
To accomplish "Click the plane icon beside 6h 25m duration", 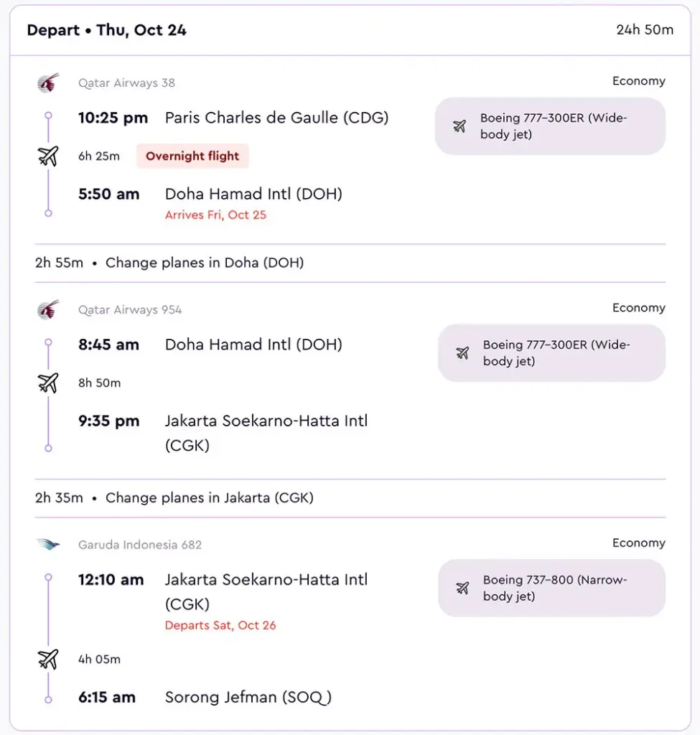I will click(48, 156).
